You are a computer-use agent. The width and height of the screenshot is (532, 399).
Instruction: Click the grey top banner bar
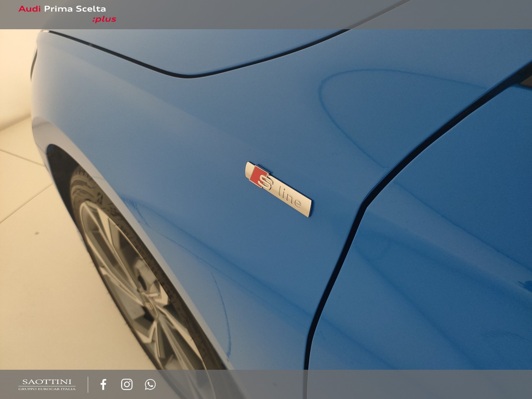pyautogui.click(x=266, y=15)
